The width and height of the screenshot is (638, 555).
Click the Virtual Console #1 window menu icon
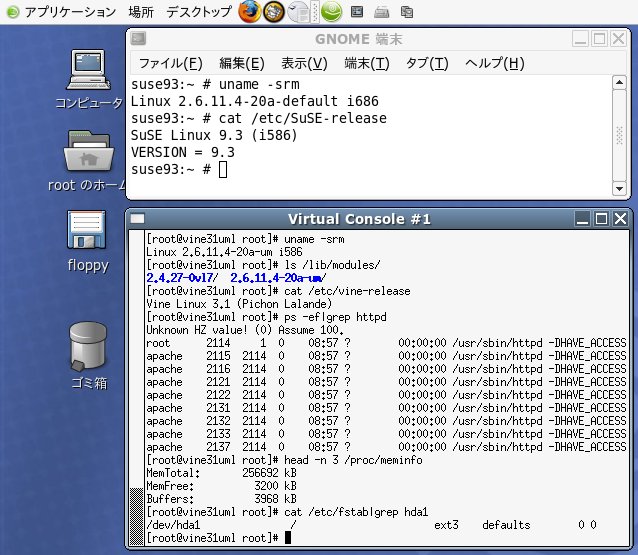[138, 219]
